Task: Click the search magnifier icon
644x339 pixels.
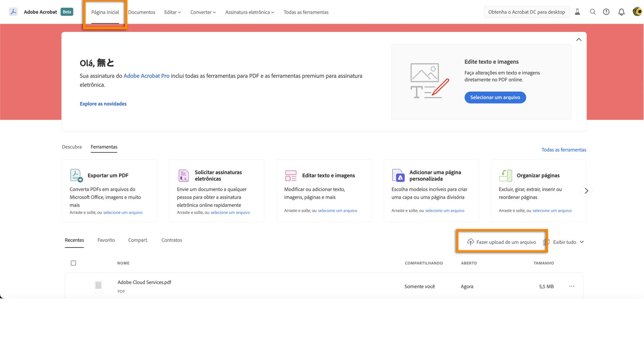Action: click(593, 12)
